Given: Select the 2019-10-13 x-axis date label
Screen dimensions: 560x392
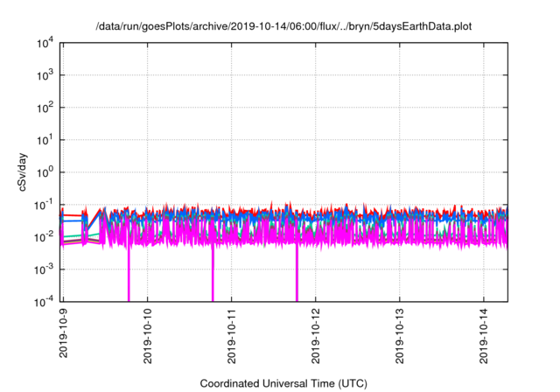Looking at the screenshot, I should (400, 336).
